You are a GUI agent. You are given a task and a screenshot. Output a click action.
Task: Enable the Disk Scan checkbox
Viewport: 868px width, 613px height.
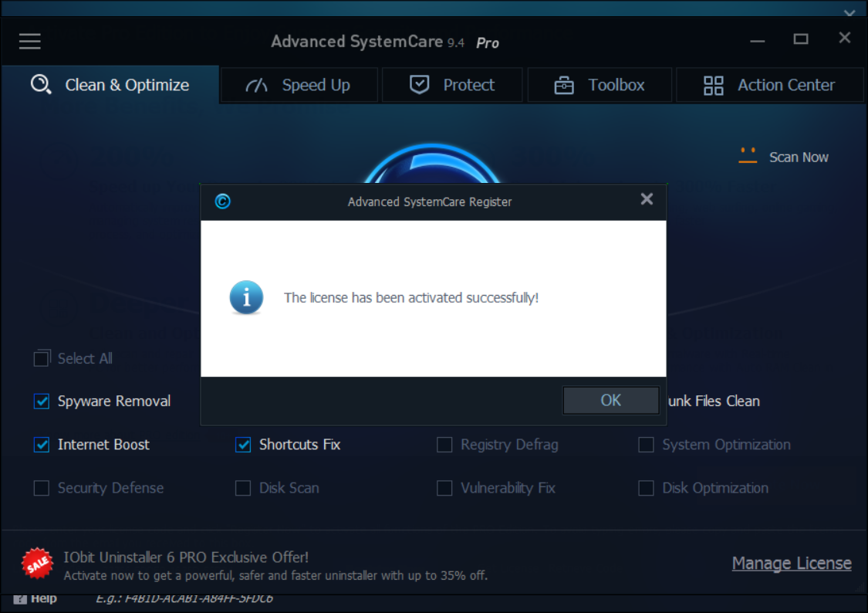pos(243,488)
